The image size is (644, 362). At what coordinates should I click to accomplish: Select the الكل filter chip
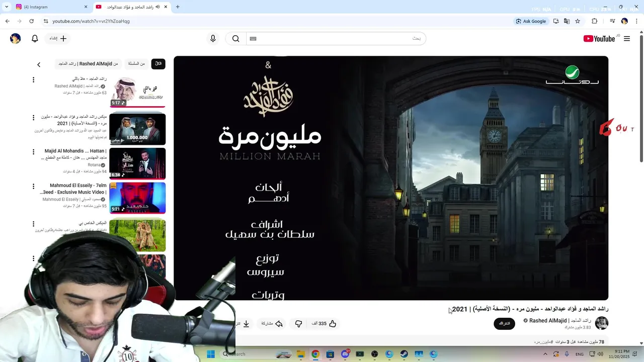(158, 64)
